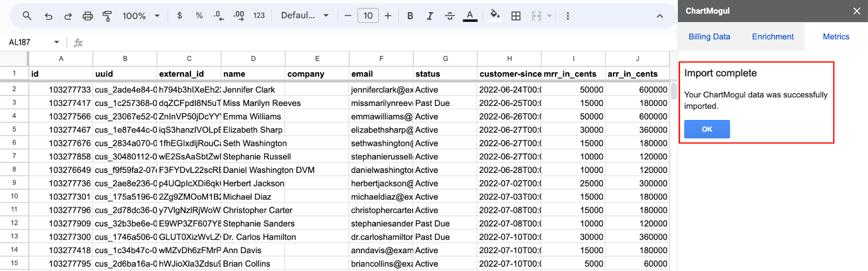Select column G header

click(x=445, y=59)
